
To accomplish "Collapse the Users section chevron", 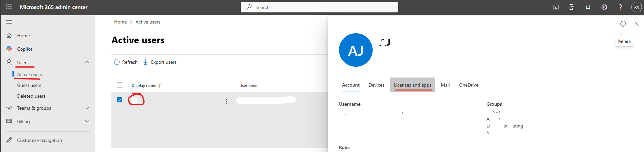I will pyautogui.click(x=87, y=62).
